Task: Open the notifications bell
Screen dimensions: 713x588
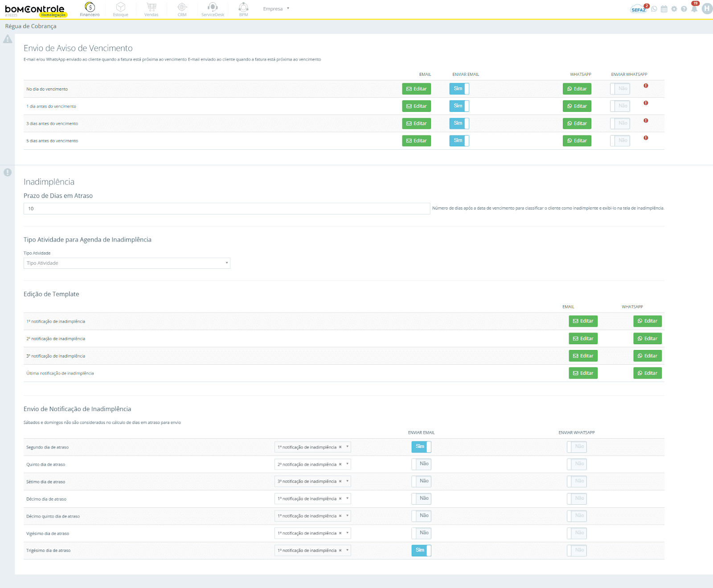Action: click(x=694, y=8)
